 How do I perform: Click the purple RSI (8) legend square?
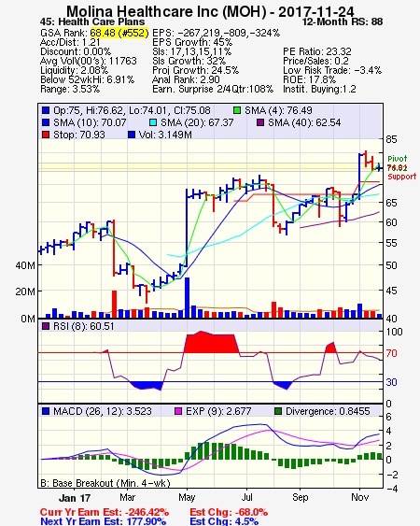46,326
